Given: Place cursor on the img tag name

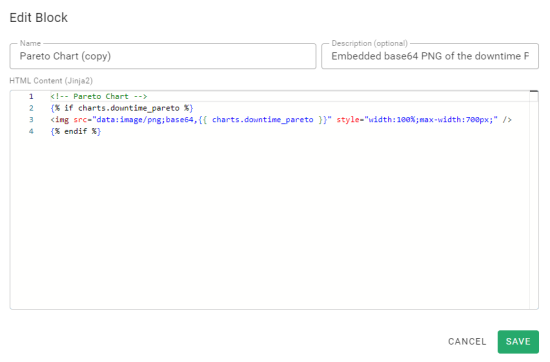Looking at the screenshot, I should coord(62,120).
